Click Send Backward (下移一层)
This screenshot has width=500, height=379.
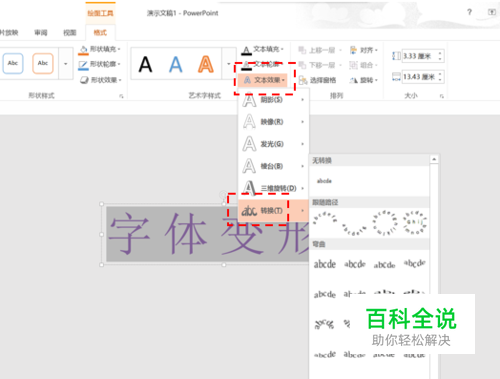click(320, 65)
